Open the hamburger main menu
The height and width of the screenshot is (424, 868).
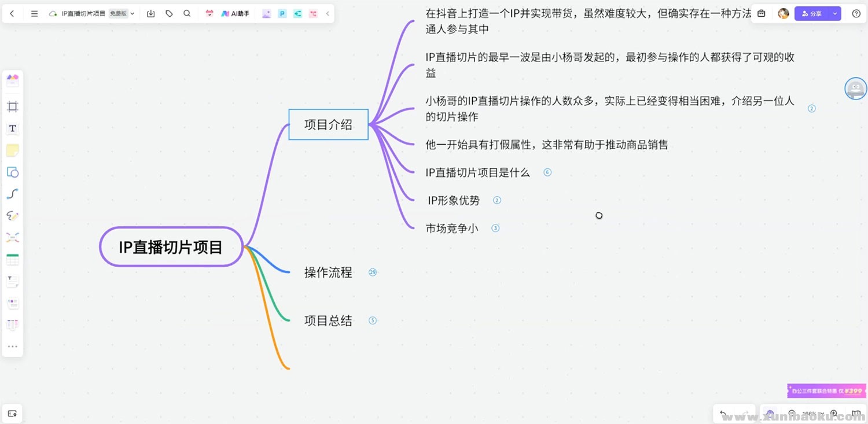tap(34, 13)
